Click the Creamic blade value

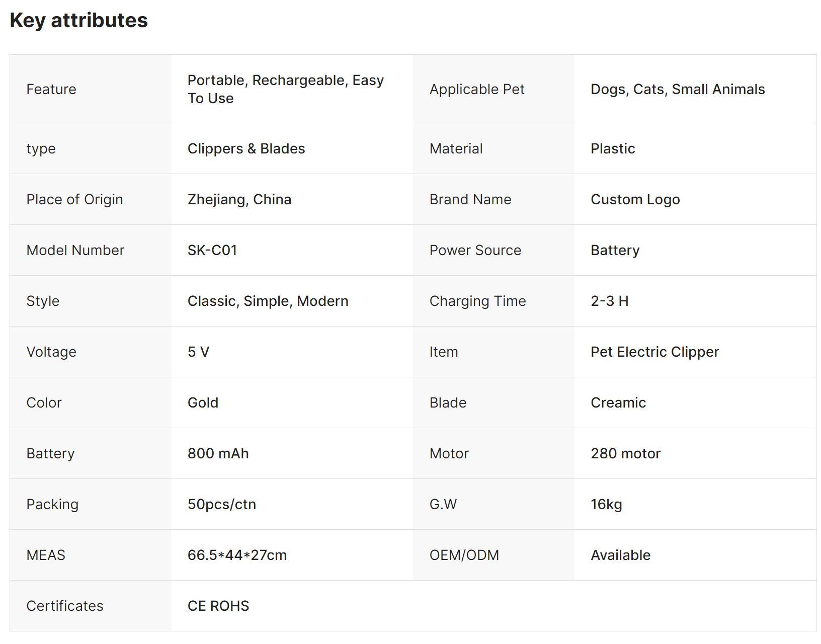[618, 403]
